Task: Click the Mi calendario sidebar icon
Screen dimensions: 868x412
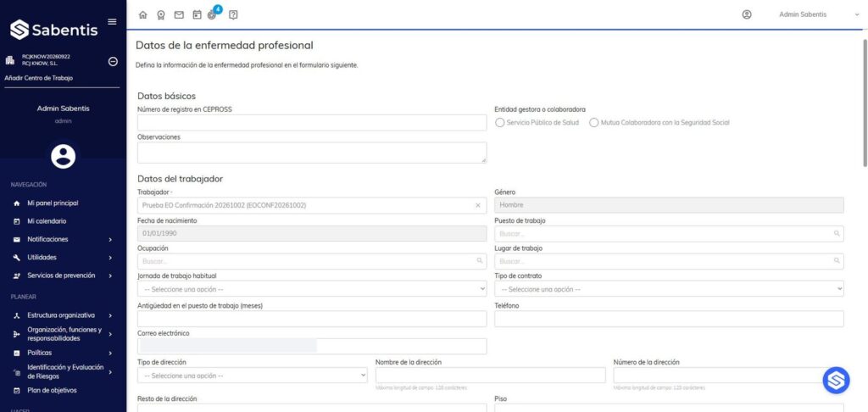Action: (x=17, y=221)
